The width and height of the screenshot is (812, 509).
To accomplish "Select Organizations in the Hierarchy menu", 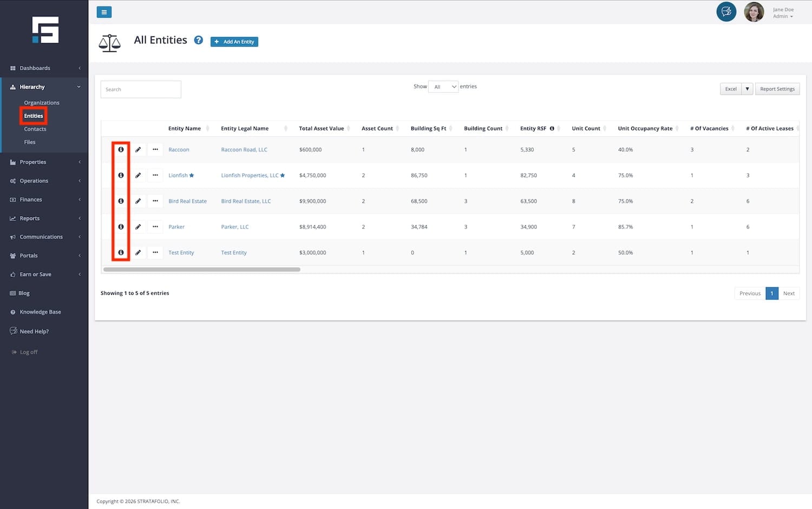I will (x=42, y=103).
